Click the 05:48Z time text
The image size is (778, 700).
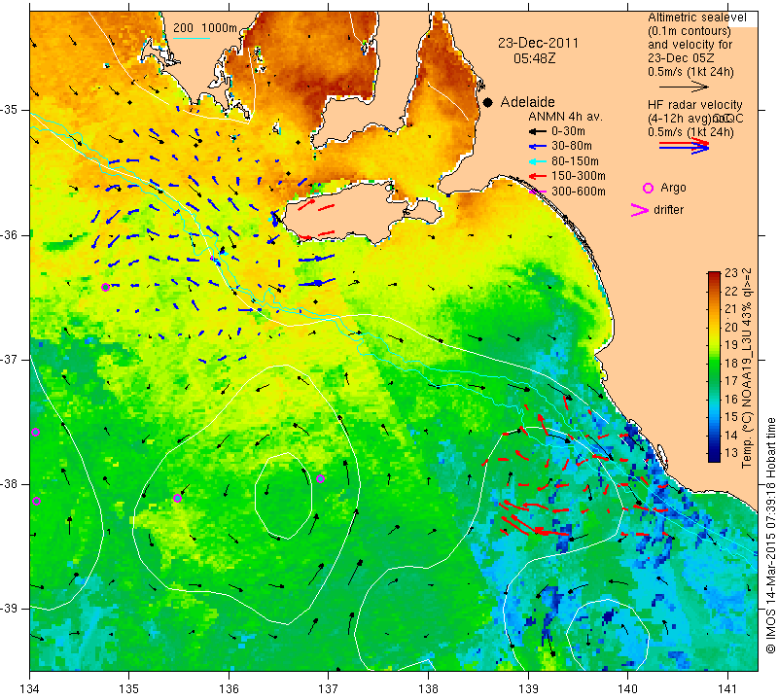pyautogui.click(x=534, y=58)
